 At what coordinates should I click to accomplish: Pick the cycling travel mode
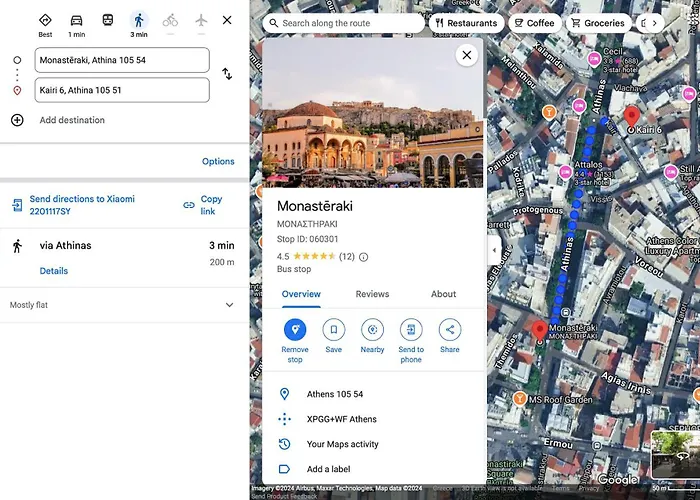[170, 21]
